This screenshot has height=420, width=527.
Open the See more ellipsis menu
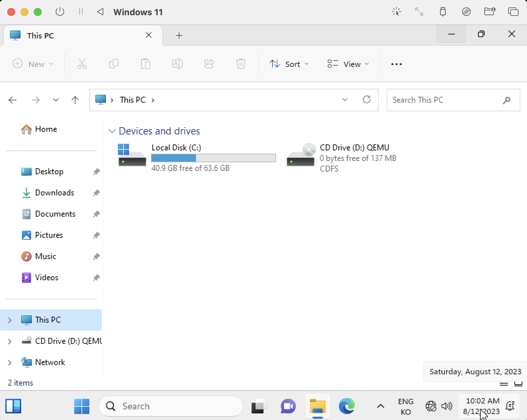(x=396, y=64)
